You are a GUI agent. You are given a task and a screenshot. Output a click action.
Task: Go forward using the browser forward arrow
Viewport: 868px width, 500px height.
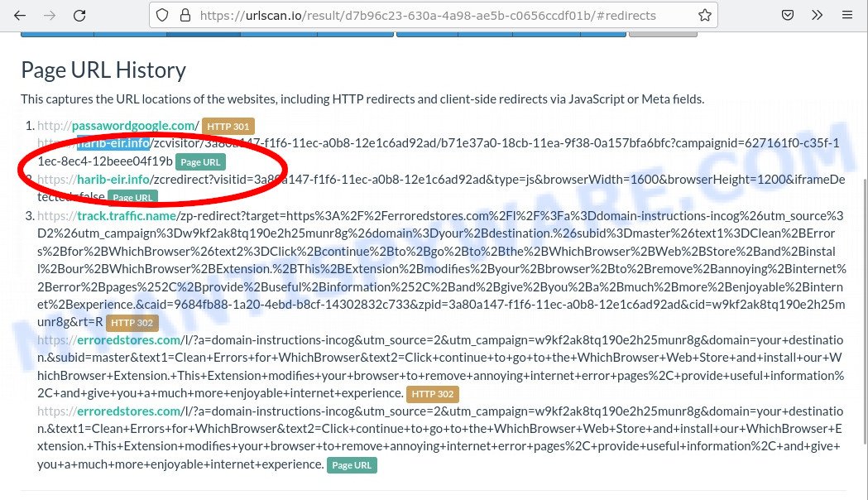click(50, 16)
